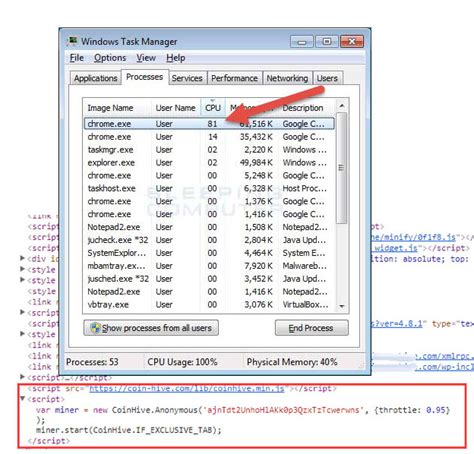Screen dimensions: 474x454
Task: Select the Processes tab
Action: point(145,77)
